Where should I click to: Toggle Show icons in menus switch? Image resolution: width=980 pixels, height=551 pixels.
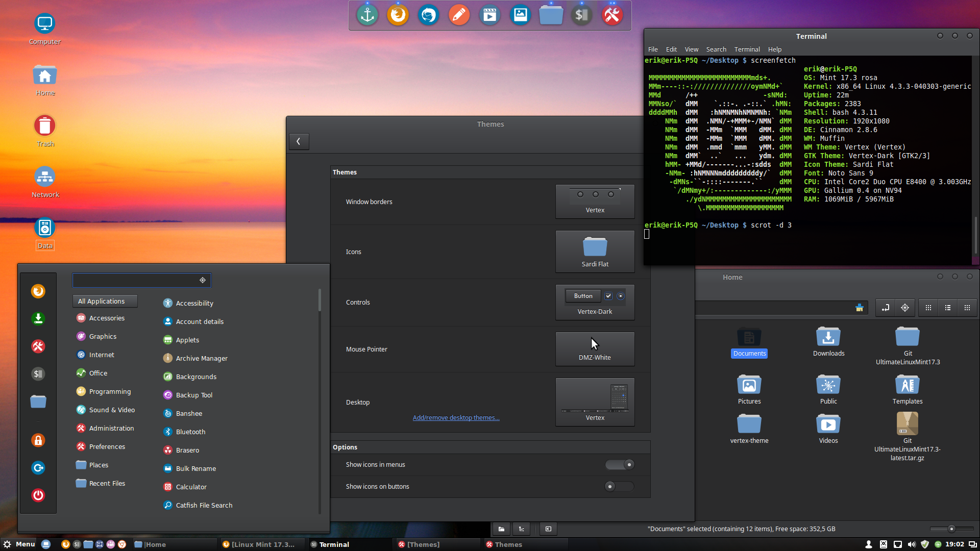coord(620,465)
